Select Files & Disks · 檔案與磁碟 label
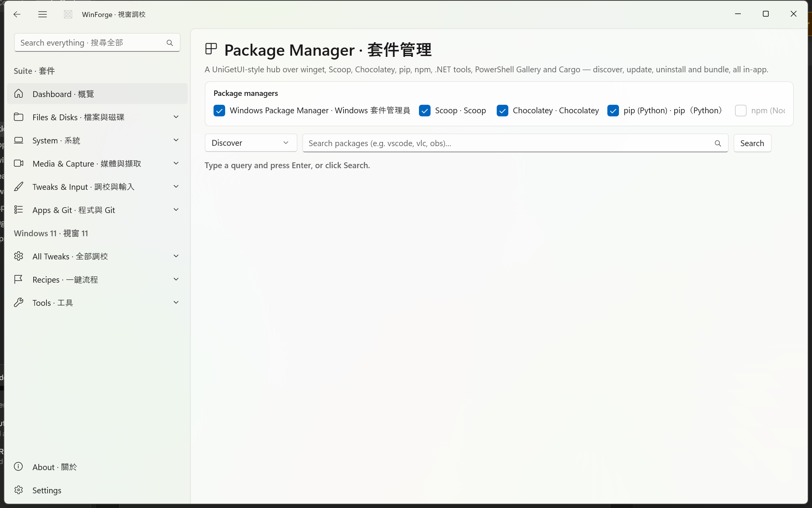 [79, 117]
